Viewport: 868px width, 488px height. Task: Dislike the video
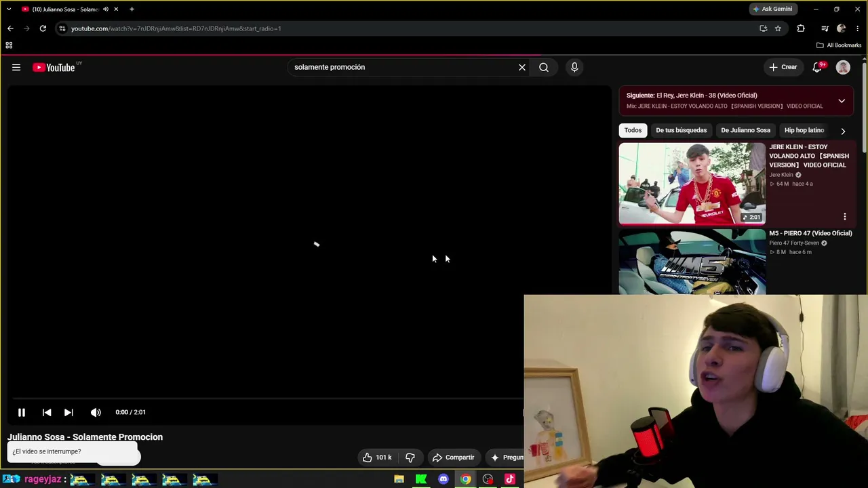410,457
